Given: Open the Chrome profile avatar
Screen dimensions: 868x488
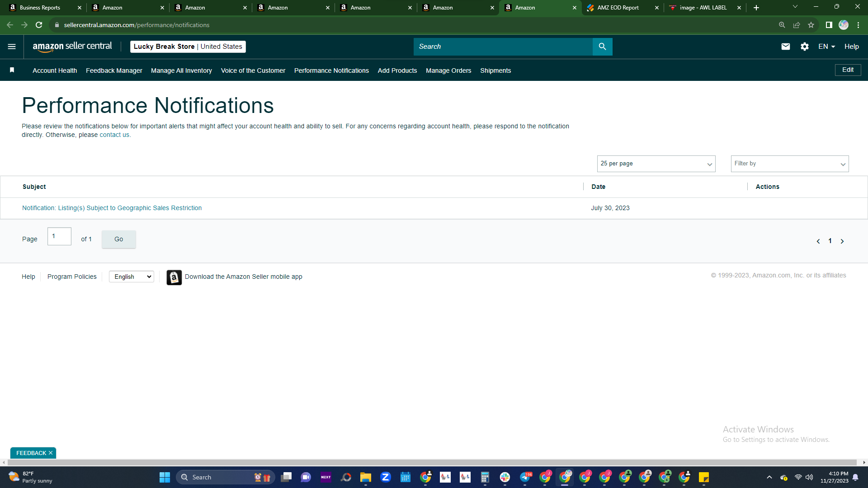Looking at the screenshot, I should pos(844,25).
